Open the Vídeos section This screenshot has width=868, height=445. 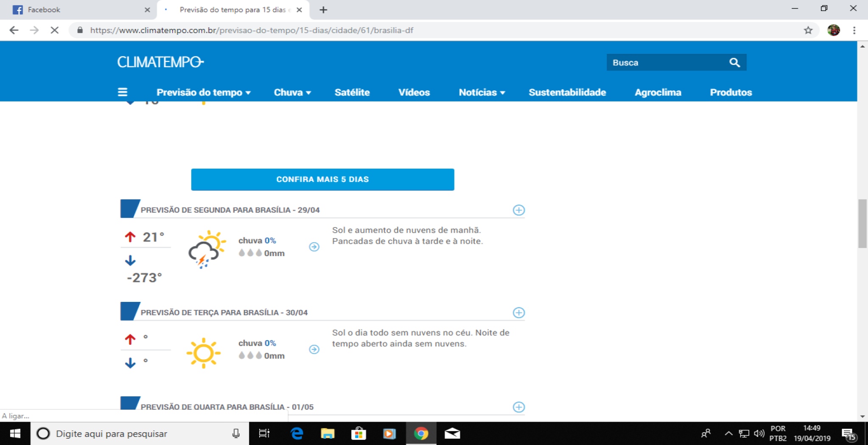pyautogui.click(x=414, y=92)
